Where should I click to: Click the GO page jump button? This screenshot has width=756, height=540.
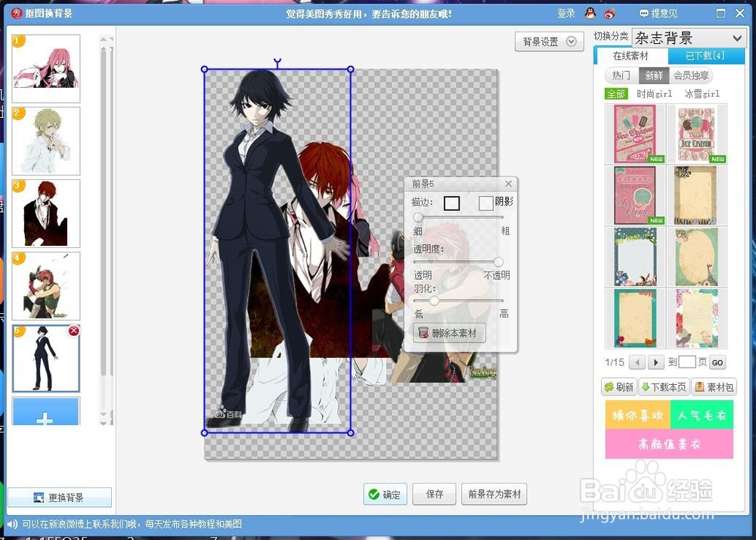(x=717, y=362)
